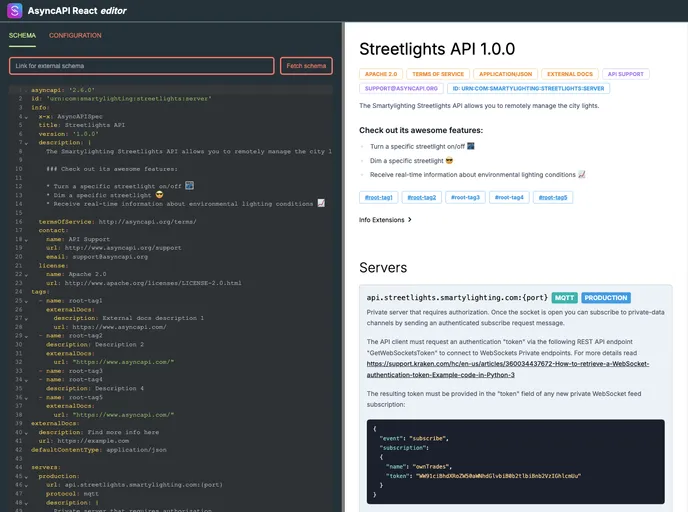688x512 pixels.
Task: Collapse the fold arrow at line 34 root-tag4
Action: [x=26, y=380]
